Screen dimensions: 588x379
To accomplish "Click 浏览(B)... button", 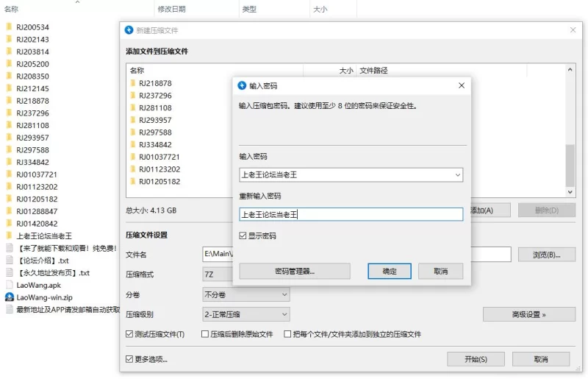I will point(547,255).
